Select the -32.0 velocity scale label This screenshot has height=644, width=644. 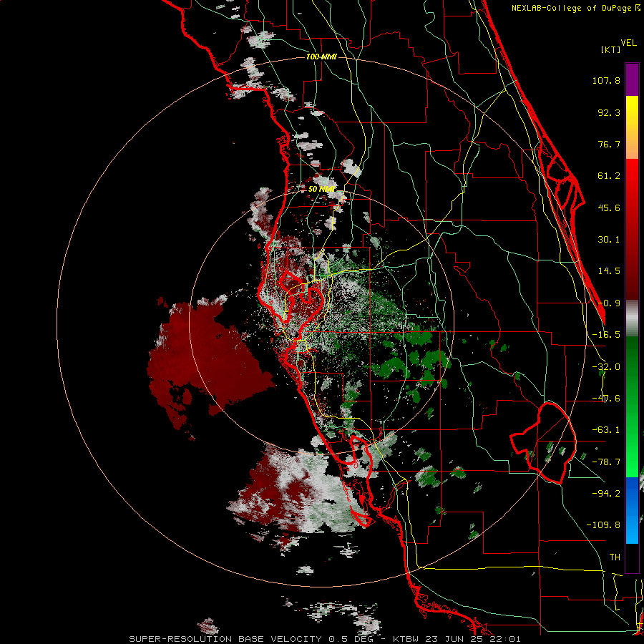(606, 367)
